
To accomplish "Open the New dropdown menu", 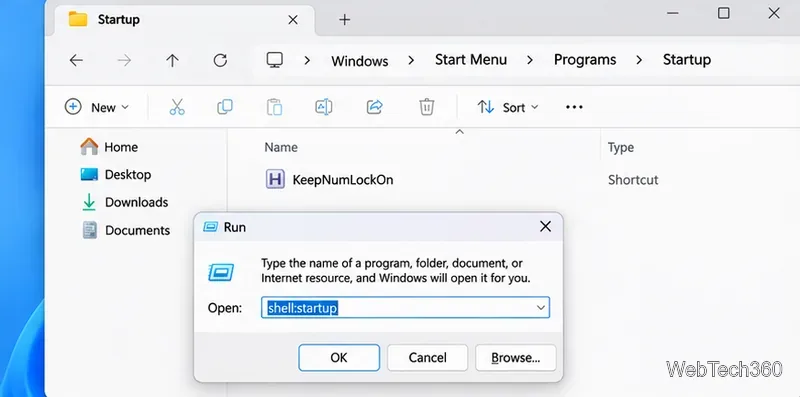I will 97,107.
